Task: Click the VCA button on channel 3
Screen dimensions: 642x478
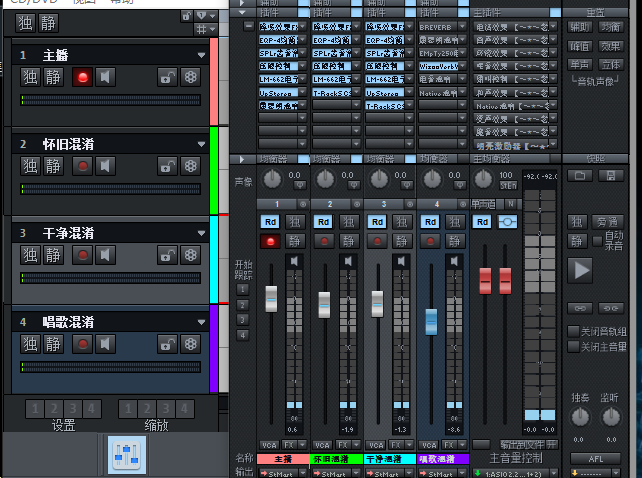Action: (x=375, y=445)
